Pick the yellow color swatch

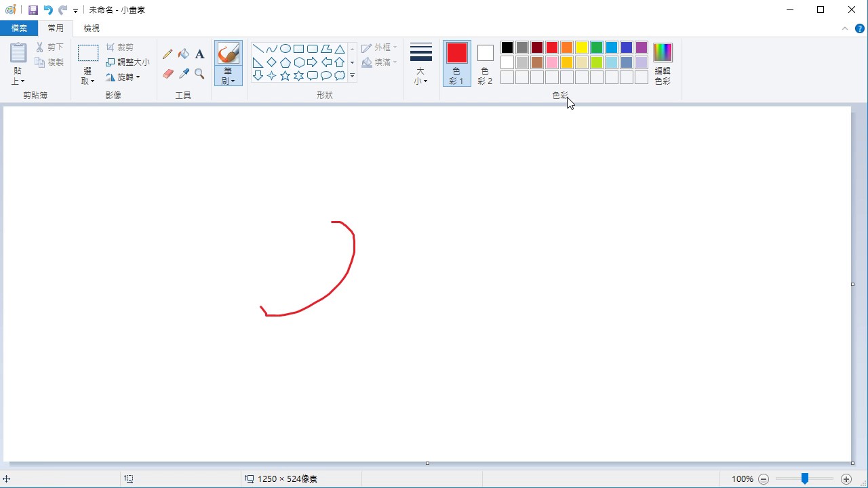(x=582, y=47)
